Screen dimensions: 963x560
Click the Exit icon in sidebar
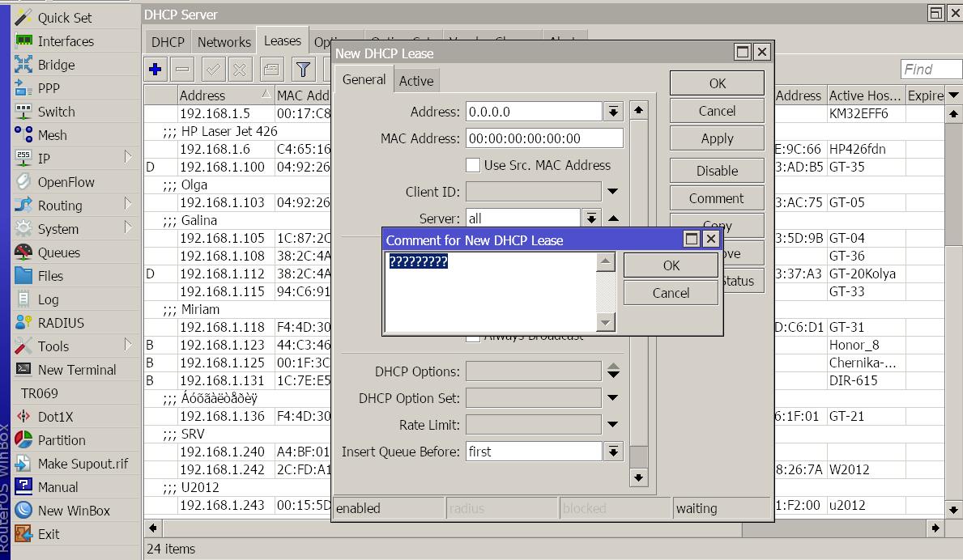point(23,533)
